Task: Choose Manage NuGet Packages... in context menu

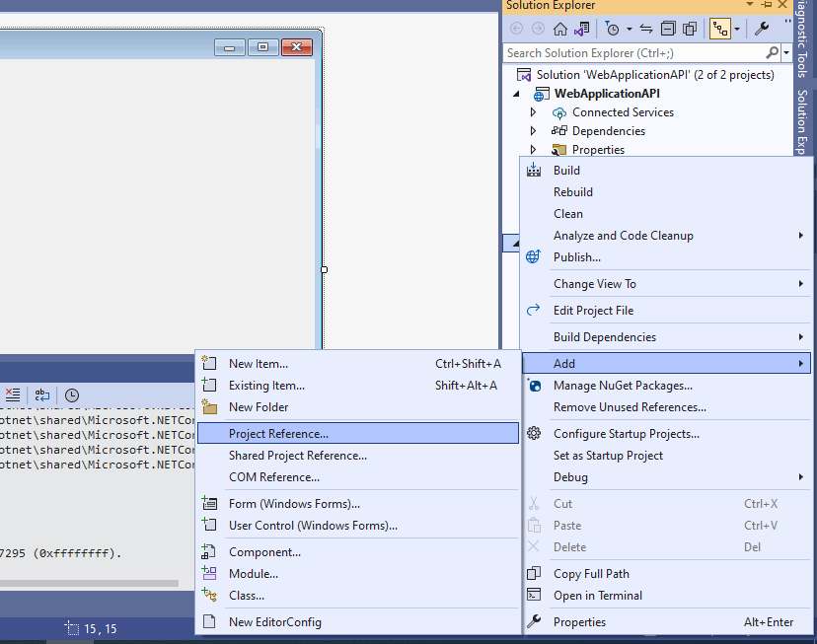Action: click(623, 386)
